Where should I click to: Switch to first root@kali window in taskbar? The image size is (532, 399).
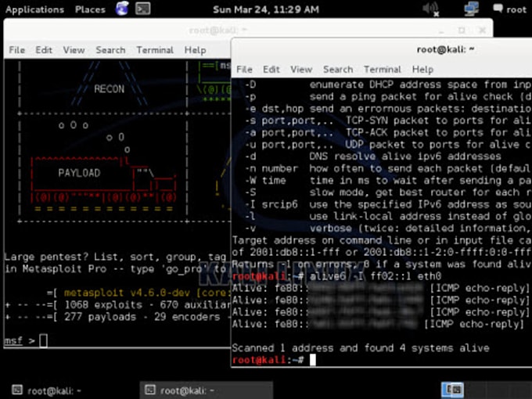pyautogui.click(x=47, y=390)
